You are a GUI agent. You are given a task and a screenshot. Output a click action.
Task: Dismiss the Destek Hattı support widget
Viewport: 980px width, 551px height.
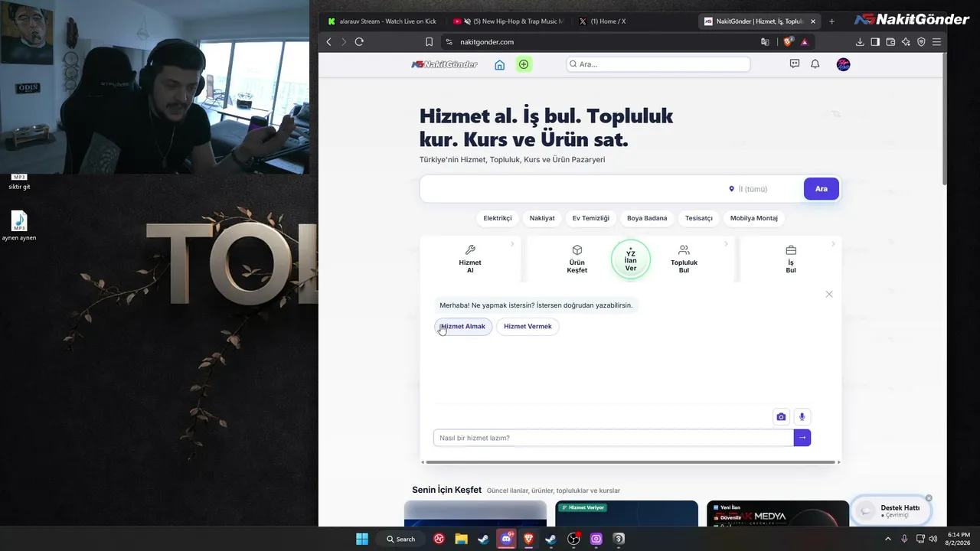pyautogui.click(x=929, y=498)
